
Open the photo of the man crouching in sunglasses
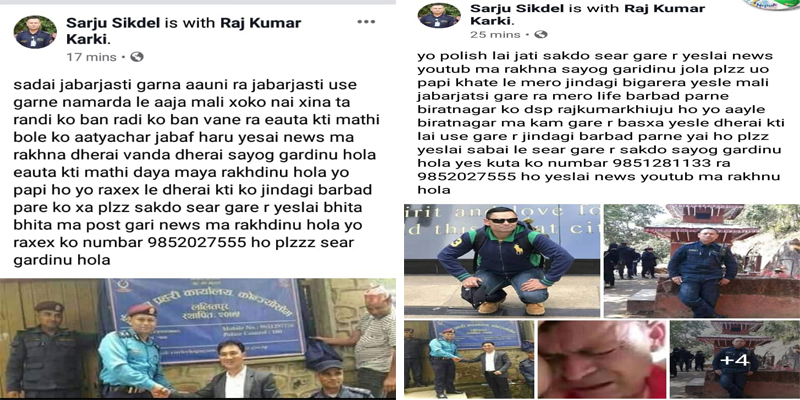tap(503, 260)
